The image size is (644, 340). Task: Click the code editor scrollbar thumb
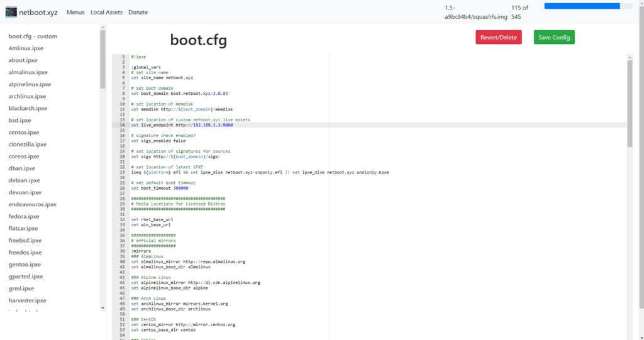point(630,104)
